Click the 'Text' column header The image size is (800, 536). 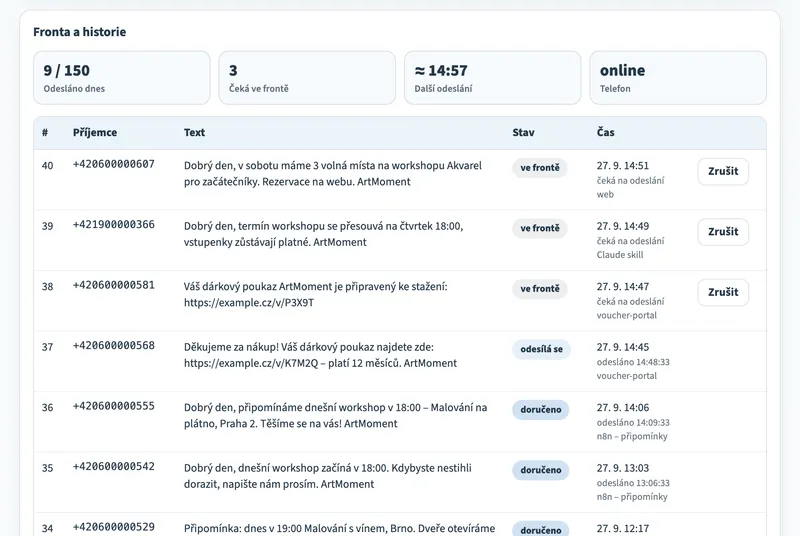pos(194,133)
